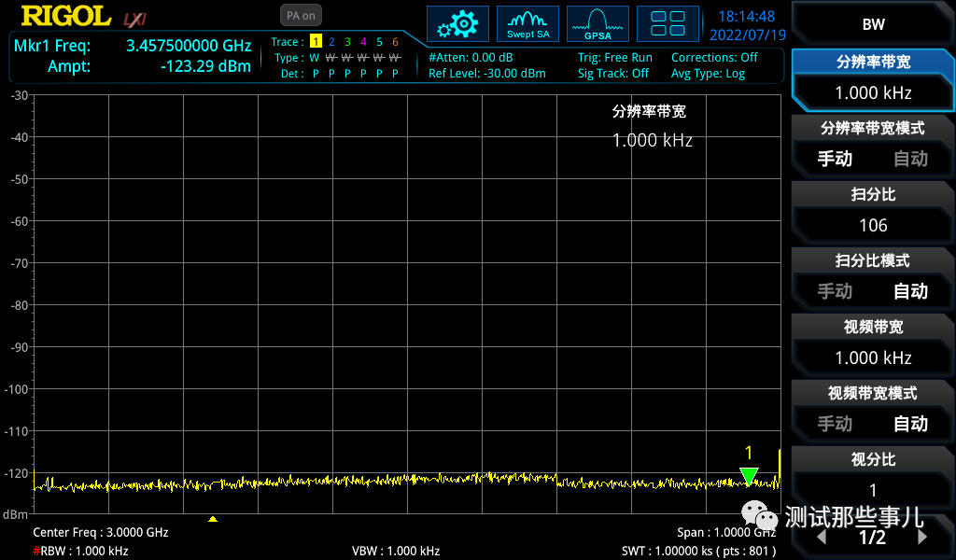Toggle the PA on button
Image resolution: width=956 pixels, height=560 pixels.
tap(299, 15)
